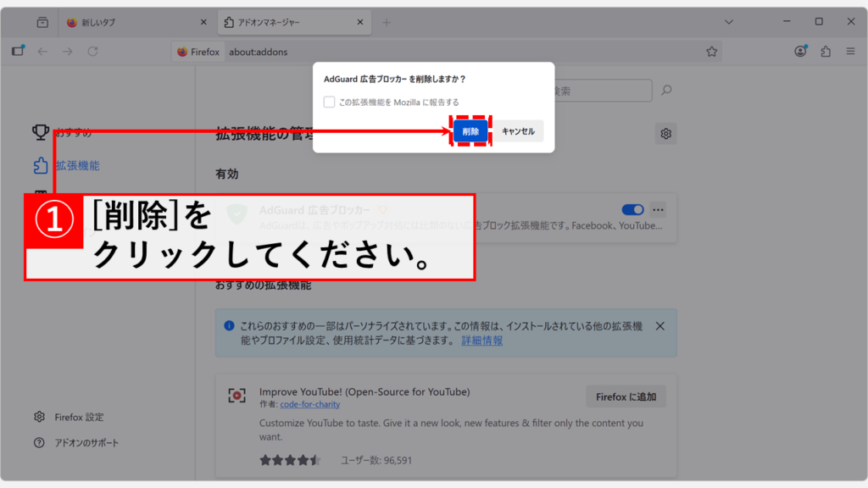Check この拡張機能を Mozilla に報告する checkbox
The width and height of the screenshot is (868, 488).
pos(329,102)
